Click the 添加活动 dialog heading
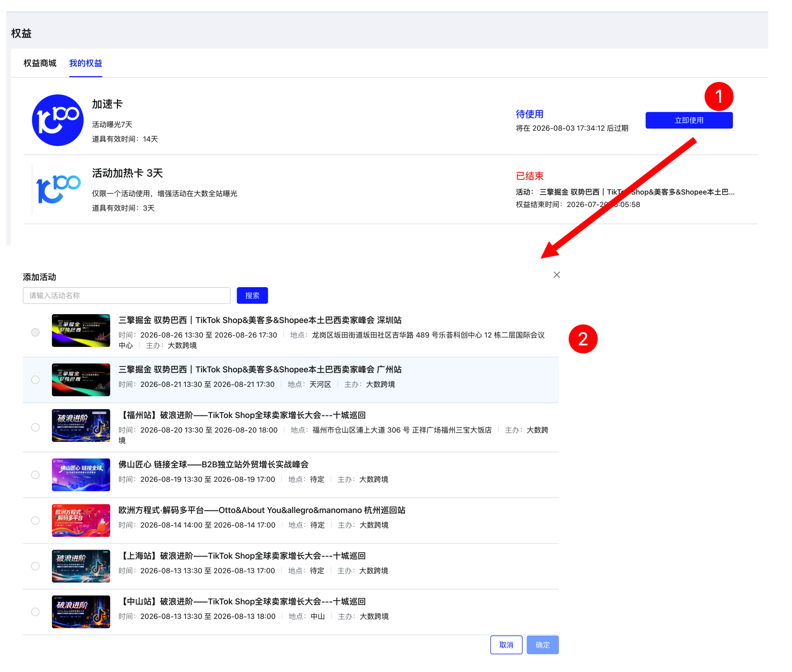The height and width of the screenshot is (672, 792). (39, 277)
